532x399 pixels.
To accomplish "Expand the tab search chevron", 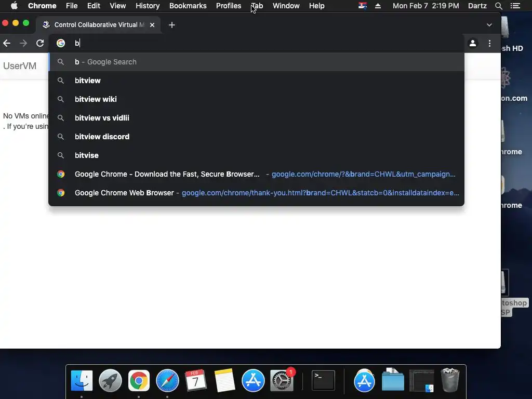I will click(x=489, y=25).
